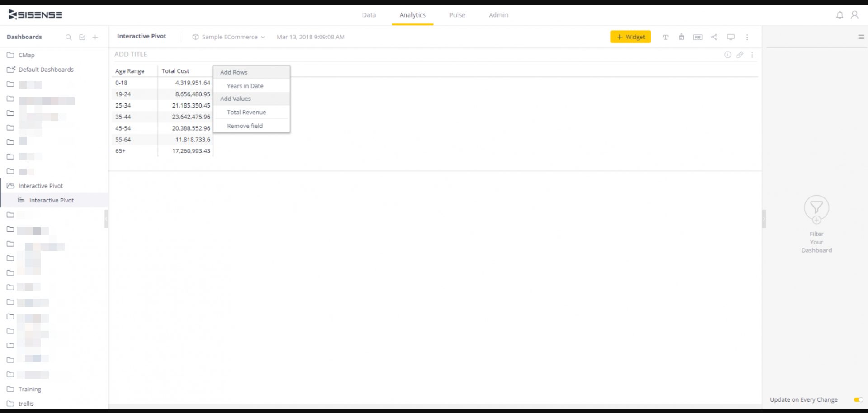Open the share dashboard icon
Image resolution: width=868 pixels, height=413 pixels.
(x=714, y=37)
